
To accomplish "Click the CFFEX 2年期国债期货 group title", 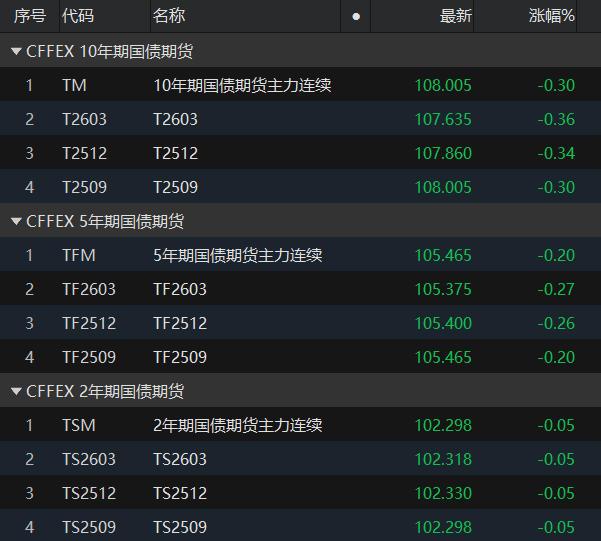I will 105,391.
